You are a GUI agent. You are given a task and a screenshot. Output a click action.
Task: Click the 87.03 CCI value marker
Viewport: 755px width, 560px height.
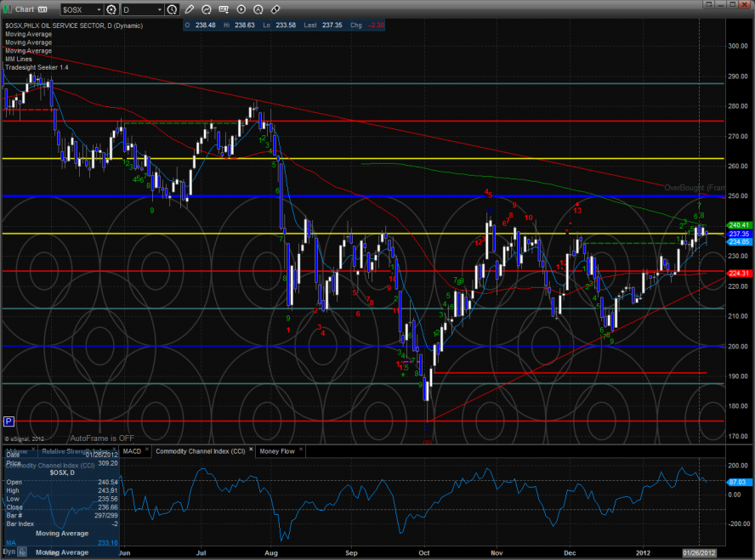[738, 482]
